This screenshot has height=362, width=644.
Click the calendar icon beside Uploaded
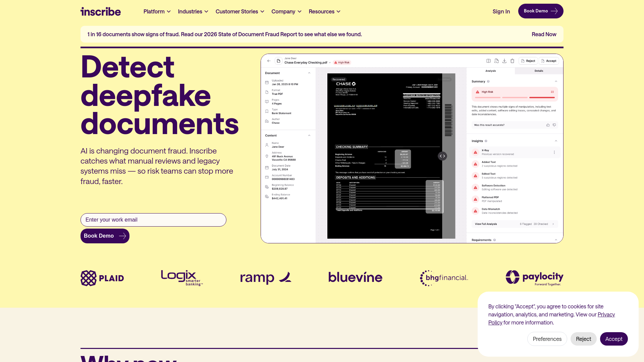[267, 82]
